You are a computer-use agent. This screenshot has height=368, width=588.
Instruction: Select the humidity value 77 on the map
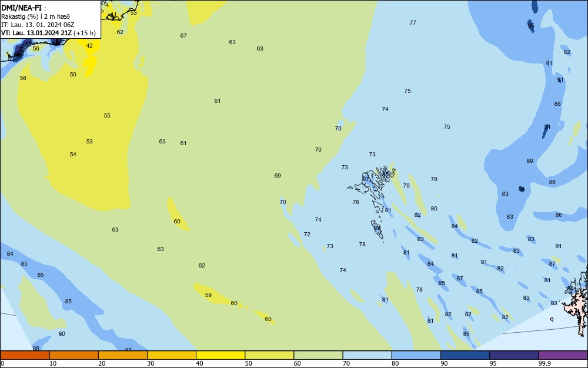click(x=413, y=22)
